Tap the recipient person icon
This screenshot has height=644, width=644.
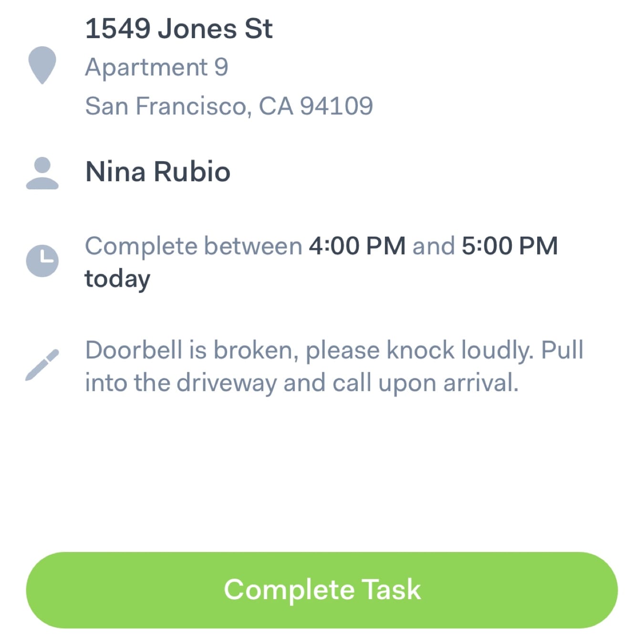(42, 173)
